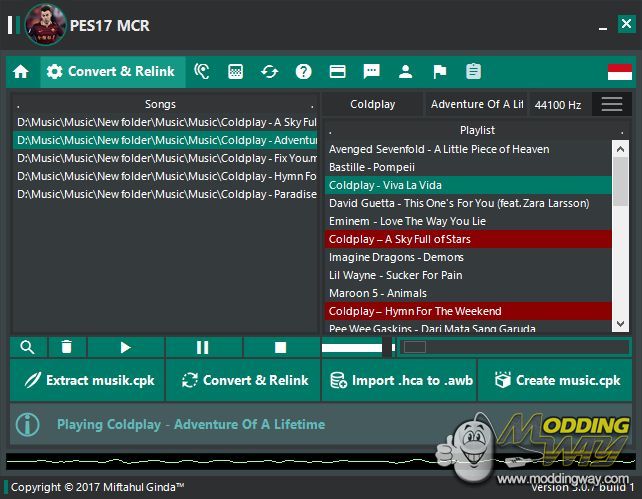Click the Indonesian flag language icon
This screenshot has height=499, width=642.
click(619, 72)
